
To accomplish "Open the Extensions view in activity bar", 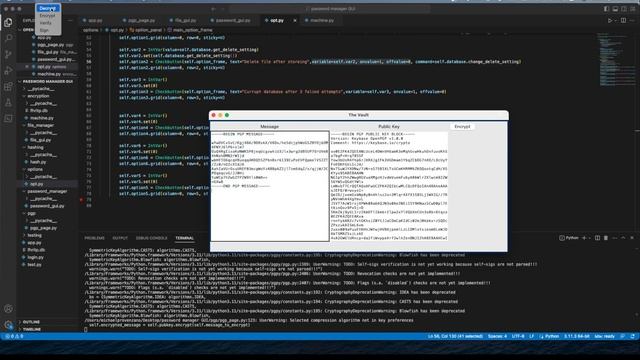I will tap(8, 87).
